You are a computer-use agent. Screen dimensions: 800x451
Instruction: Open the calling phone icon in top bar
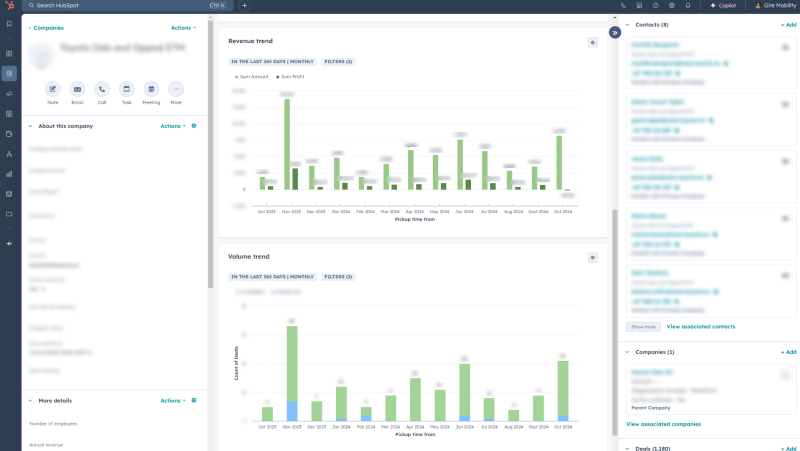(623, 6)
